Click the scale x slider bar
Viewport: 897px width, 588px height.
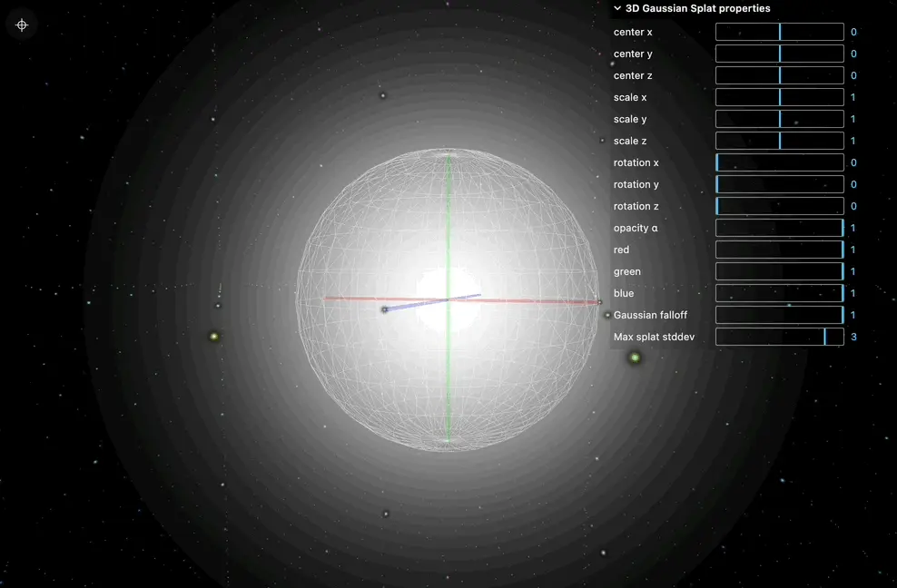[779, 97]
